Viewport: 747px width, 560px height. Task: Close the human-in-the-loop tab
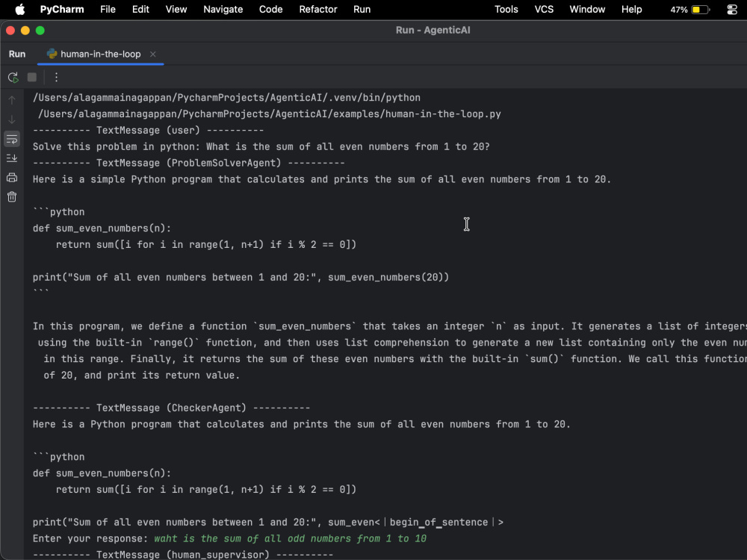point(153,55)
